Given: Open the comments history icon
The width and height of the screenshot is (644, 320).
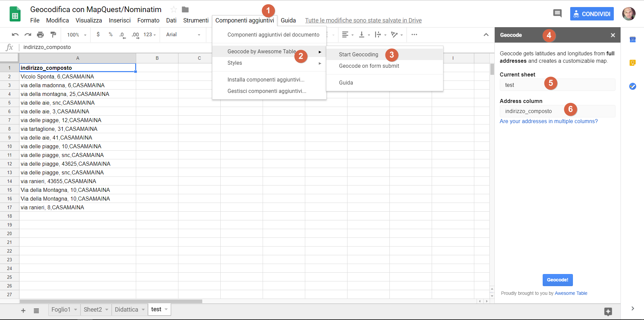Looking at the screenshot, I should click(x=557, y=13).
